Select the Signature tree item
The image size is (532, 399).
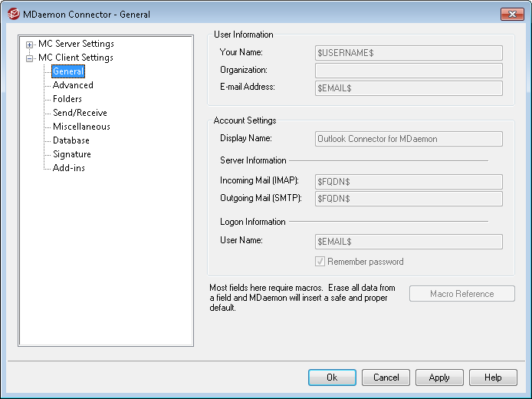pos(72,154)
